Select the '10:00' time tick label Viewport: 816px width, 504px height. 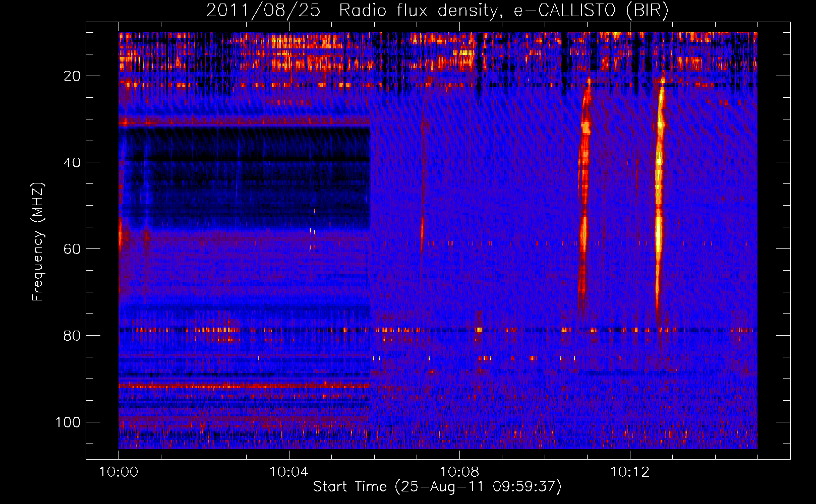tap(119, 472)
